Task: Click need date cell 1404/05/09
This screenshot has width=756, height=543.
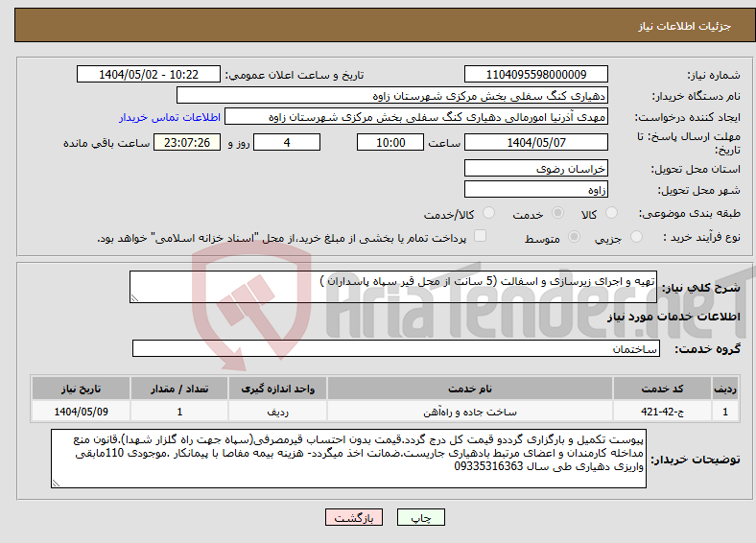Action: 81,412
